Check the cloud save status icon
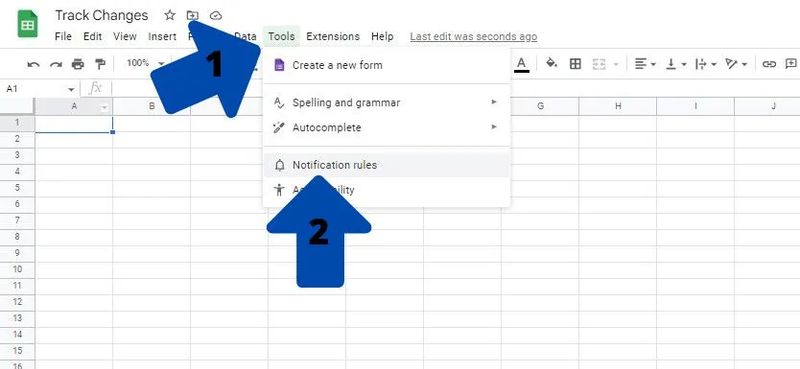Image resolution: width=800 pixels, height=369 pixels. coord(216,15)
